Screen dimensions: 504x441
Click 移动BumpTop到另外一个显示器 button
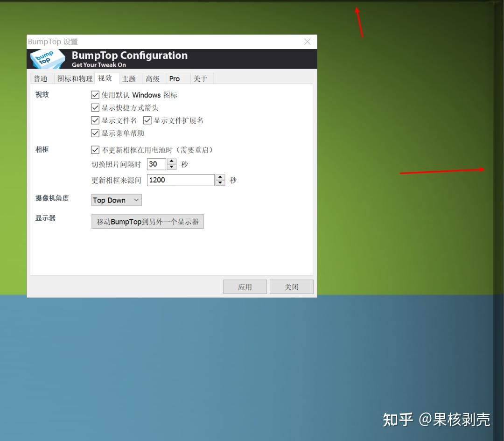tap(147, 221)
